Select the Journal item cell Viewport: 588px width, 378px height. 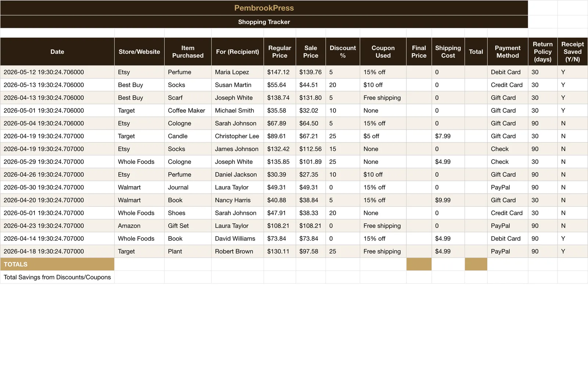tap(188, 187)
